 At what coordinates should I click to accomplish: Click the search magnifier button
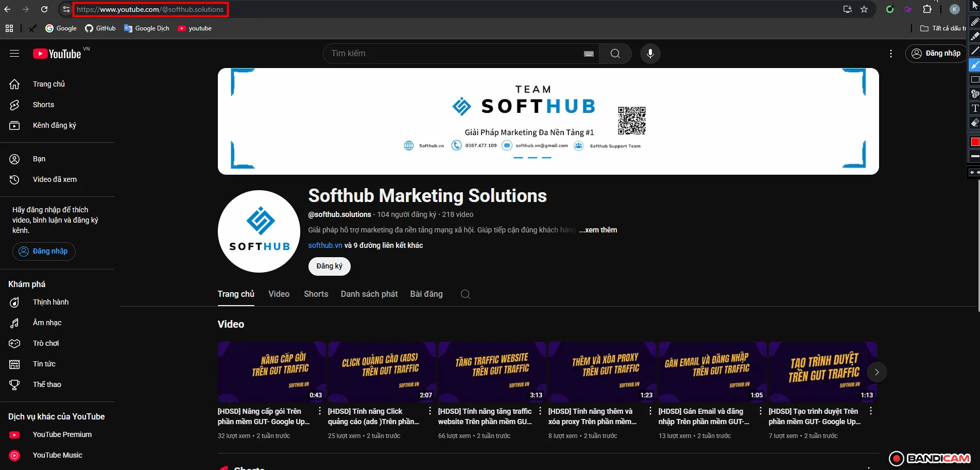click(615, 54)
